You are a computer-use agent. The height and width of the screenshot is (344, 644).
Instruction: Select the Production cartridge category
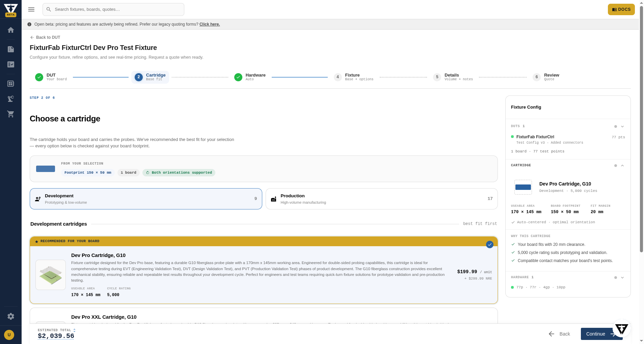pyautogui.click(x=382, y=199)
